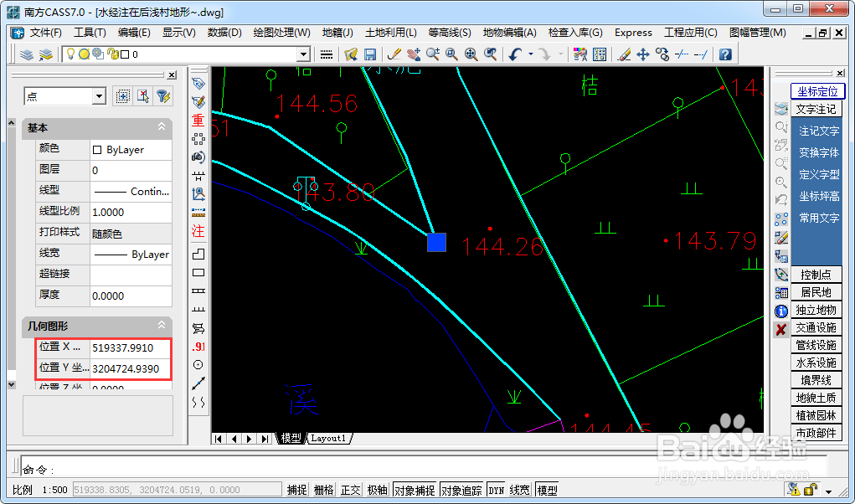Click the linetype icon beside layer dropdown

(326, 54)
